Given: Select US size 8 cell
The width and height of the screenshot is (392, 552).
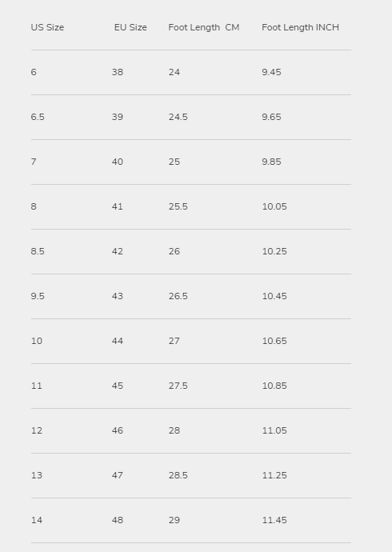Looking at the screenshot, I should pos(34,206).
